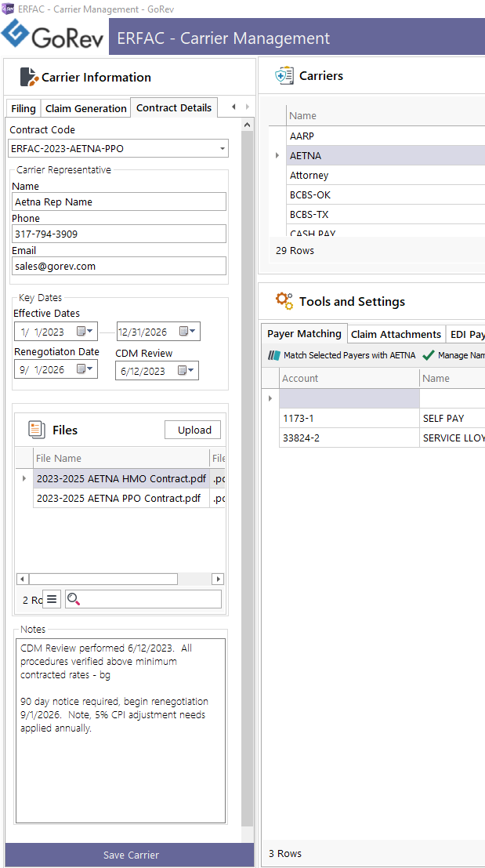Click the Files horizontal scrollbar thumb
485x868 pixels.
103,579
